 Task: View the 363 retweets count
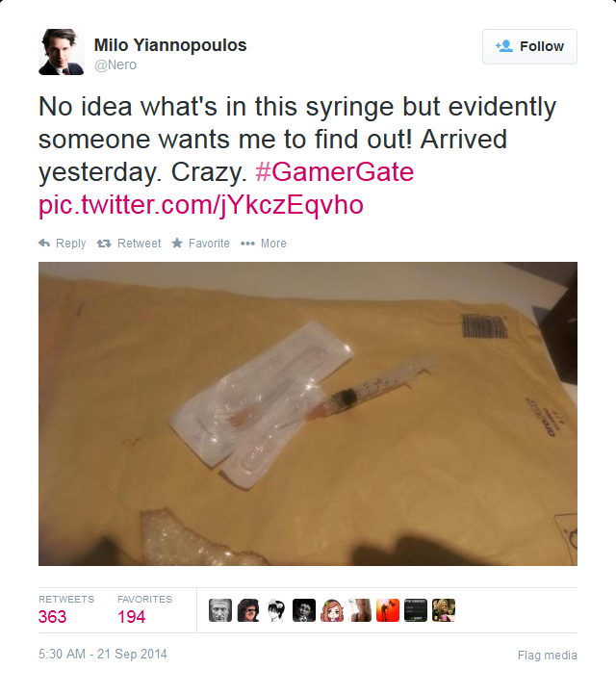pyautogui.click(x=52, y=616)
